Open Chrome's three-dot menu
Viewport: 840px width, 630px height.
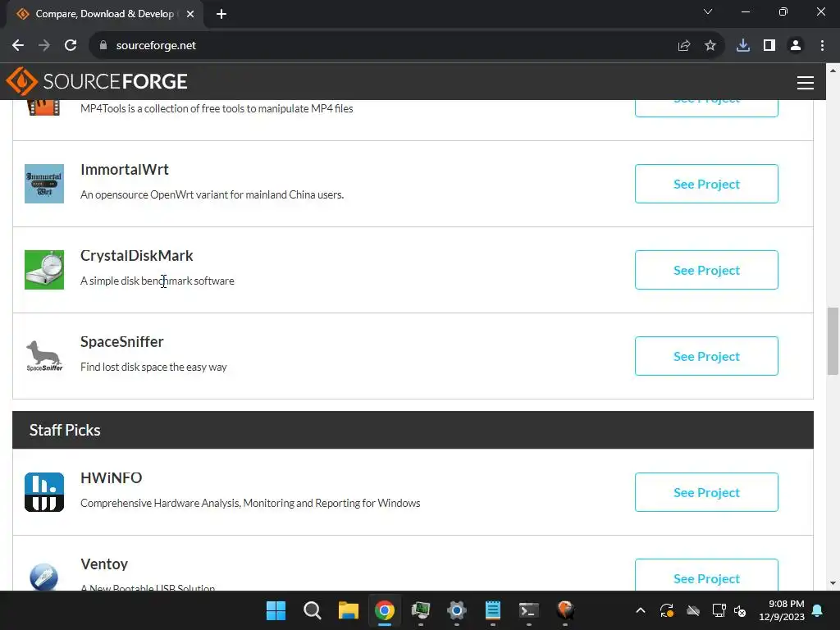coord(822,46)
